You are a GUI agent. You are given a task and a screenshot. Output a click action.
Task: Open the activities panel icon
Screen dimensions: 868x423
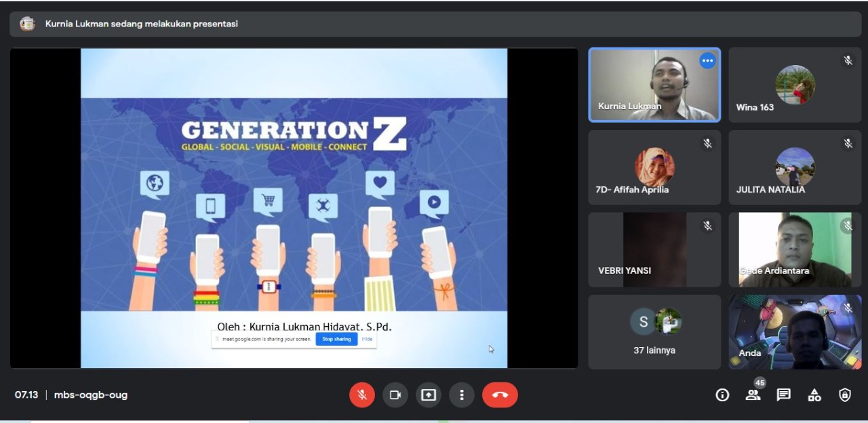(x=814, y=395)
